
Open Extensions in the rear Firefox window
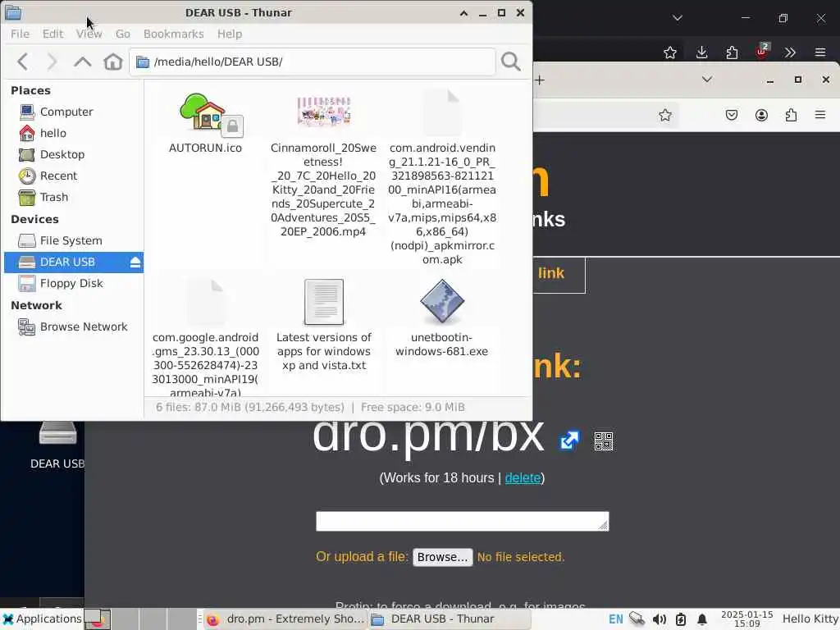[x=732, y=52]
